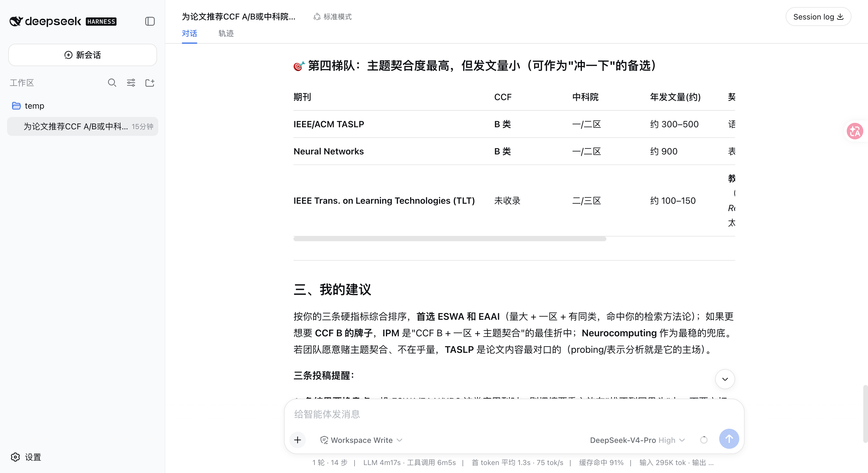Screen dimensions: 868x473
Task: Click the gear icon beside 设置
Action: pos(15,457)
